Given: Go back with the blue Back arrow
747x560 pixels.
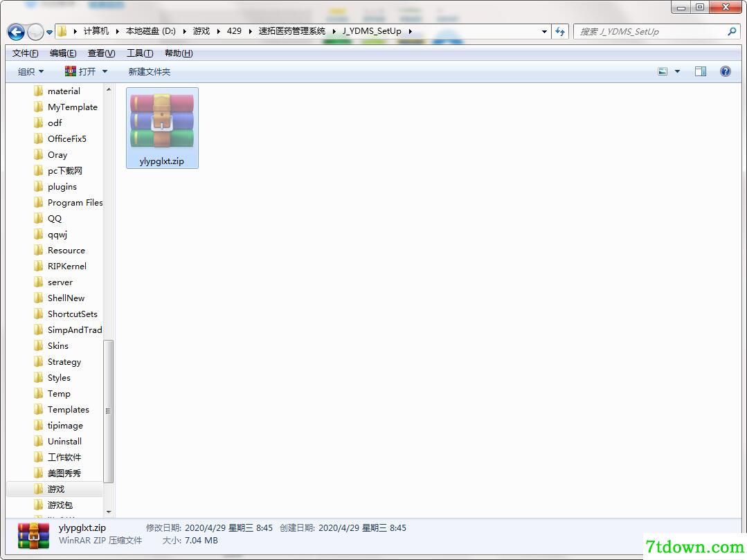Looking at the screenshot, I should pyautogui.click(x=16, y=32).
